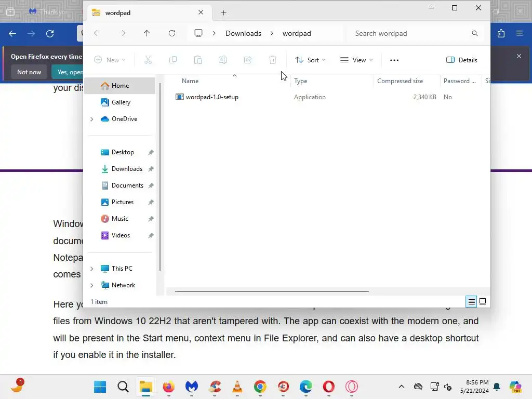Open taskbar Search
This screenshot has width=532, height=399.
point(123,387)
